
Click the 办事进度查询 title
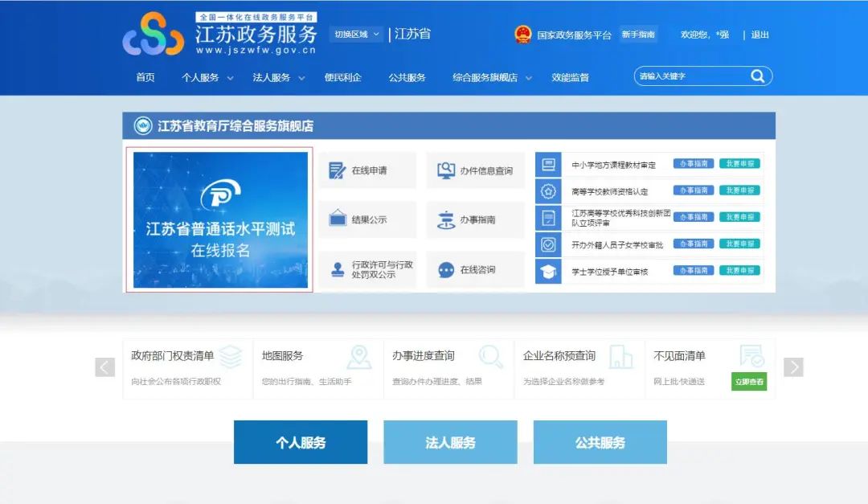424,355
